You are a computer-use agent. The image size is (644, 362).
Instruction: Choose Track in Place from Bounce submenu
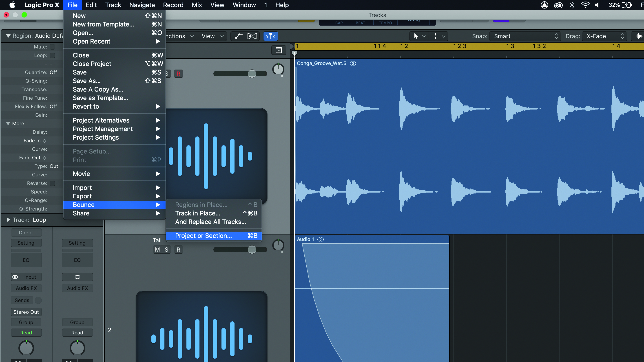point(214,213)
